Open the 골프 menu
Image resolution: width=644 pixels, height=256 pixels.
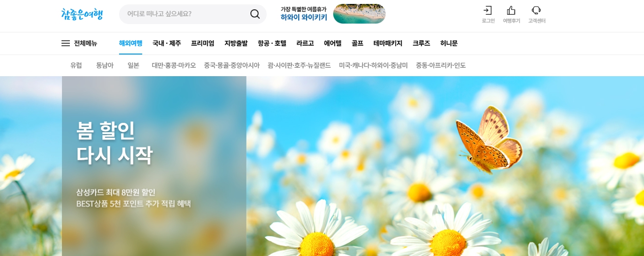pos(357,43)
